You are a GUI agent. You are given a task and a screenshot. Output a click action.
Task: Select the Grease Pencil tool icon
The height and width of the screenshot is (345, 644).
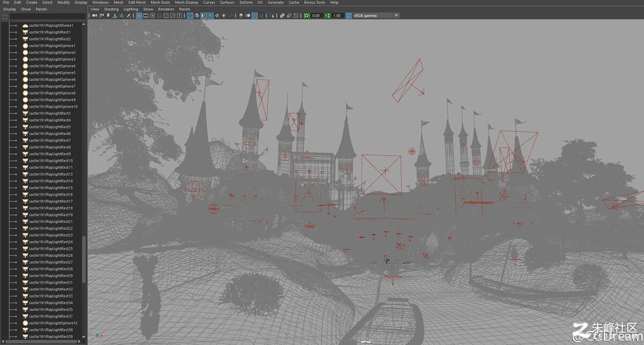[x=128, y=16]
